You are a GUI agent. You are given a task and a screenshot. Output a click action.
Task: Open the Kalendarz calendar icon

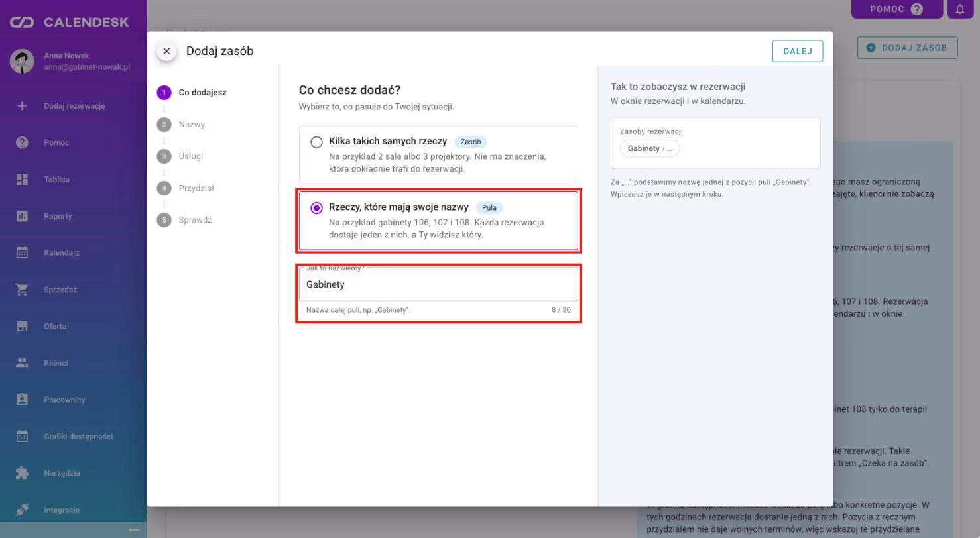point(22,253)
